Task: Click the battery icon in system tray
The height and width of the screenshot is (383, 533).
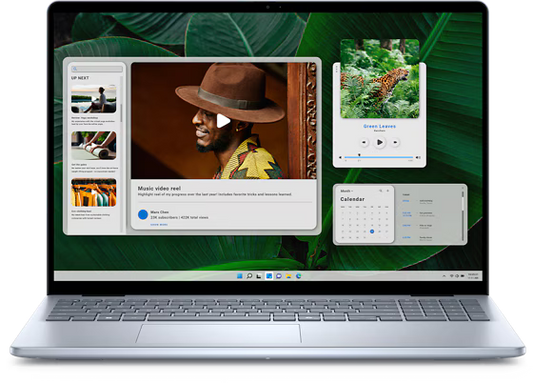Action: coord(462,276)
